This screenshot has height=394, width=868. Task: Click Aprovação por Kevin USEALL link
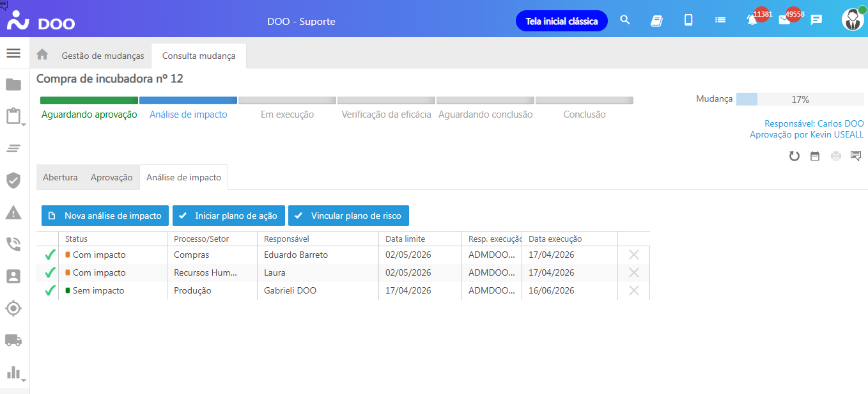tap(807, 134)
